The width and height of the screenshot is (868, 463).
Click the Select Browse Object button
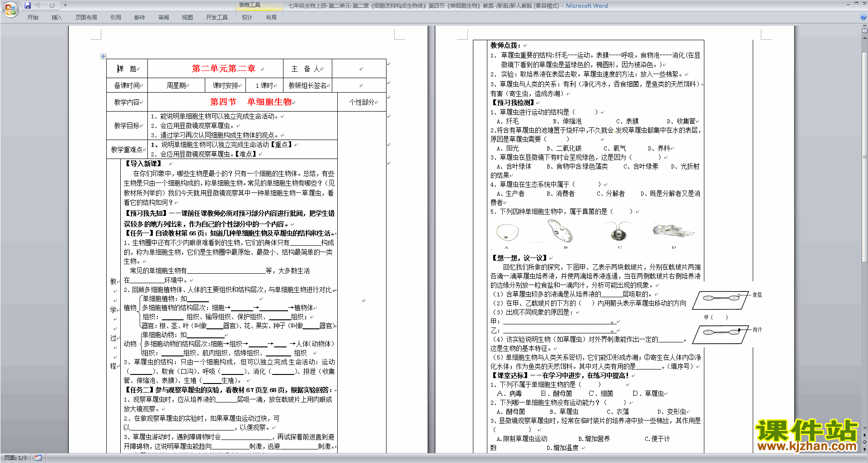[864, 442]
